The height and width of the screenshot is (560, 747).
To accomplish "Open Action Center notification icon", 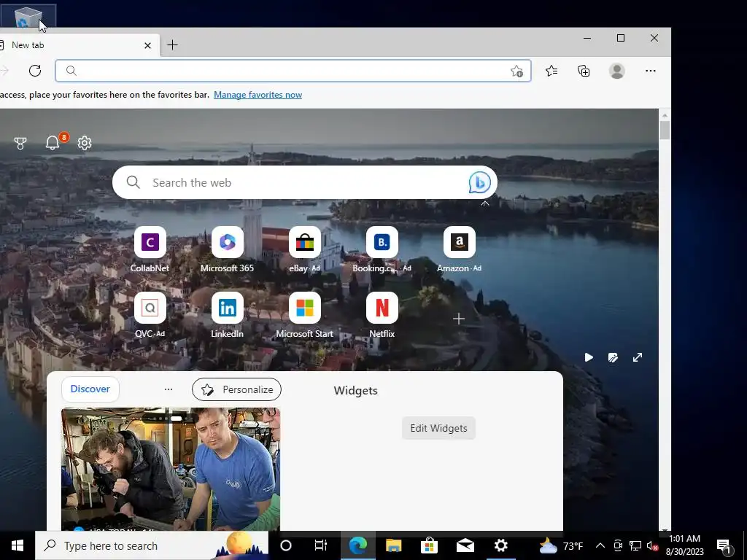I will 724,546.
